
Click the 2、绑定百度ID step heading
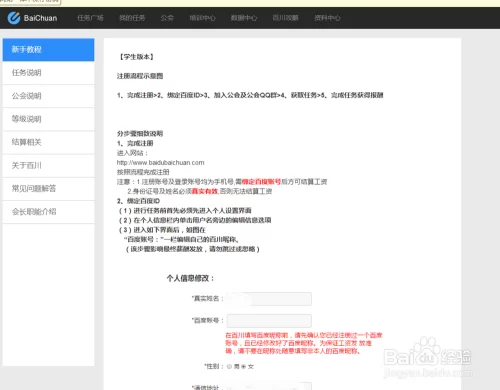(138, 201)
